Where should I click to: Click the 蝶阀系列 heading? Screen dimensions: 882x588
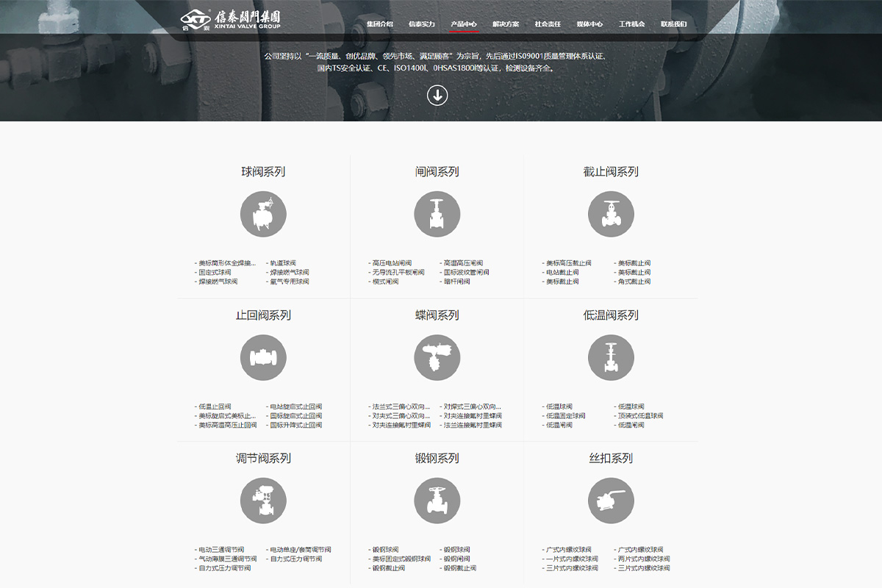click(x=437, y=315)
